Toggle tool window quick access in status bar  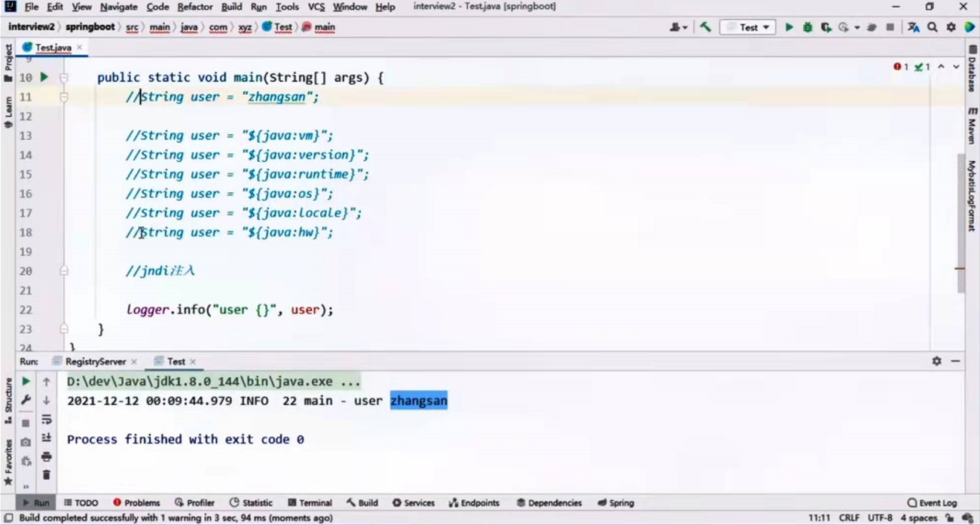click(x=7, y=518)
